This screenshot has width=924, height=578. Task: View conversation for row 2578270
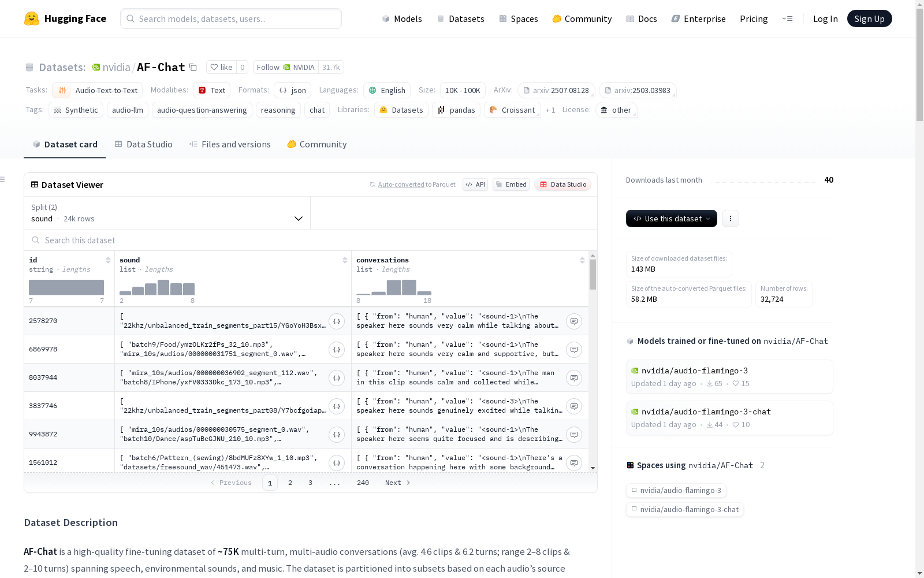574,321
